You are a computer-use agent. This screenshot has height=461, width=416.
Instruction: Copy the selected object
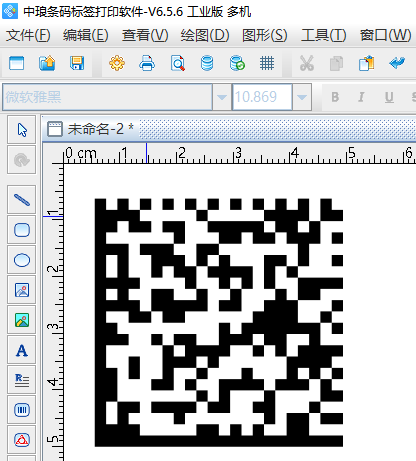click(x=336, y=63)
